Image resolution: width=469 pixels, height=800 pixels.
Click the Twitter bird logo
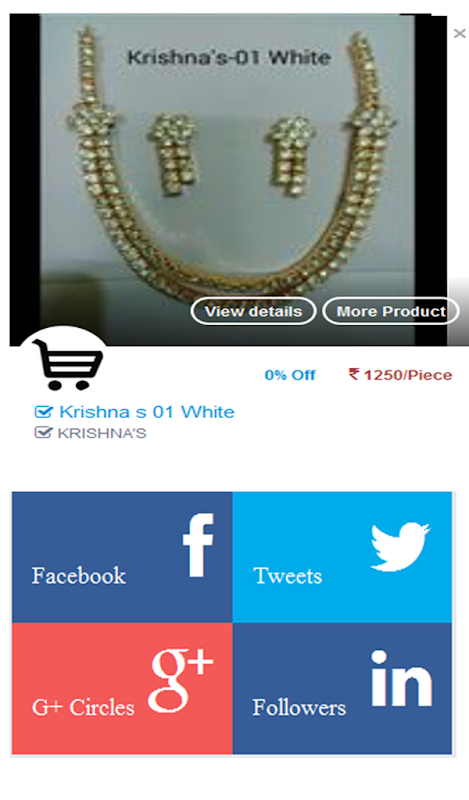[400, 546]
